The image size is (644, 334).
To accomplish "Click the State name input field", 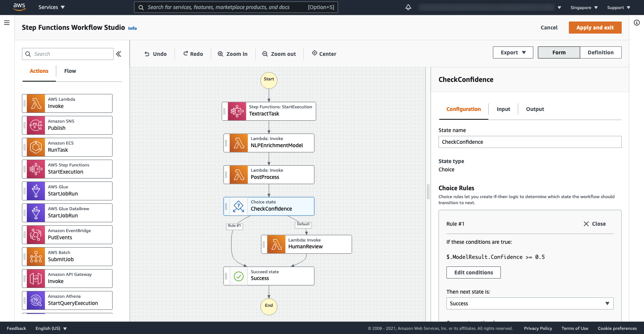I will click(x=530, y=142).
